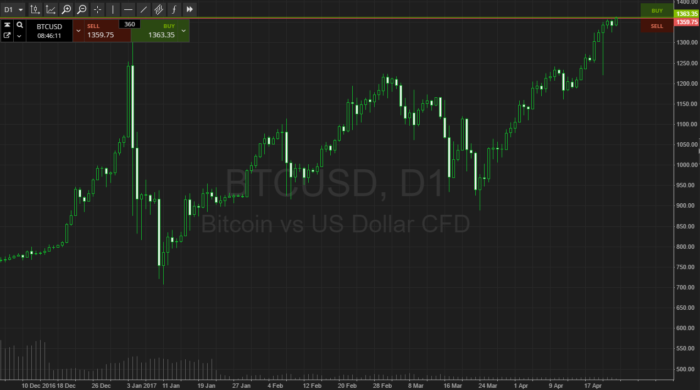Zoom in on the chart
The height and width of the screenshot is (390, 700).
[66, 9]
